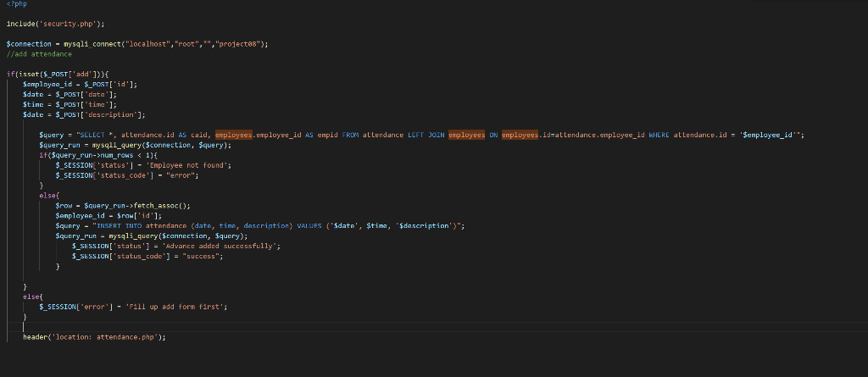Viewport: 868px width, 377px height.
Task: Click the 'location: attendance.php' string
Action: (x=106, y=336)
